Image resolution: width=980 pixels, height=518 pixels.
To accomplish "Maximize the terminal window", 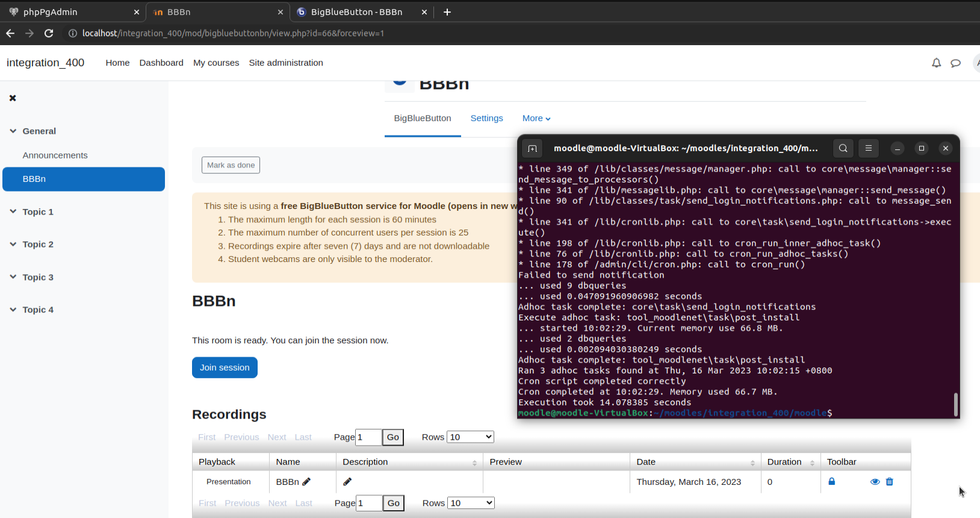I will 922,148.
